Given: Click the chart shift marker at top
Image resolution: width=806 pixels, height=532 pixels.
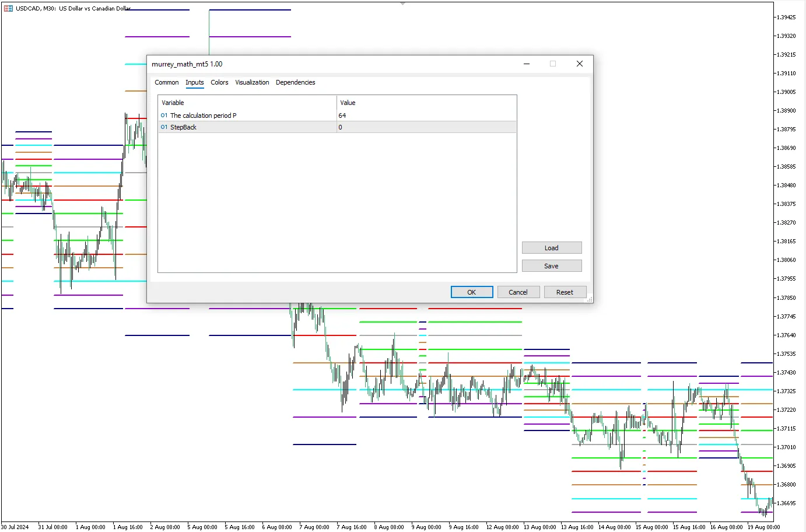Looking at the screenshot, I should tap(402, 3).
